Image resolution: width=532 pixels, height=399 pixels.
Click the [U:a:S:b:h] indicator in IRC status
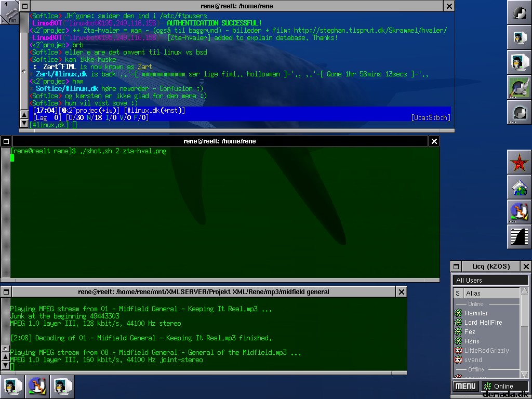pyautogui.click(x=431, y=118)
